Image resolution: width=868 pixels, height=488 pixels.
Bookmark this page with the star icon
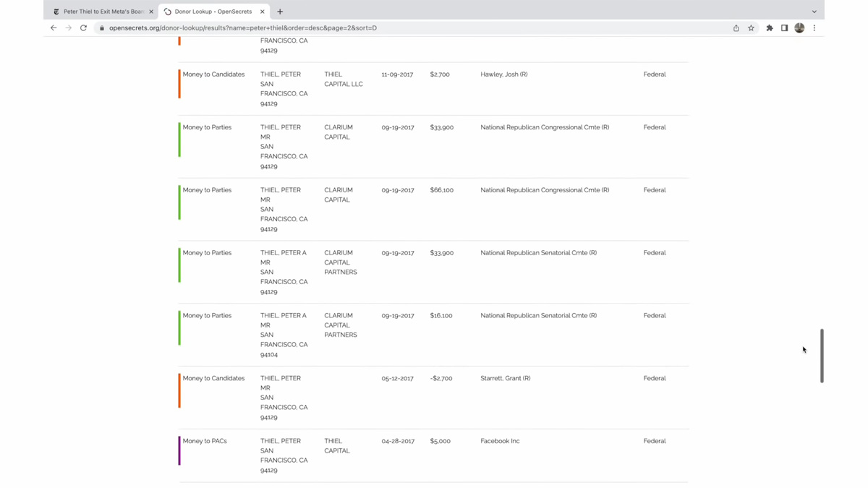[752, 28]
